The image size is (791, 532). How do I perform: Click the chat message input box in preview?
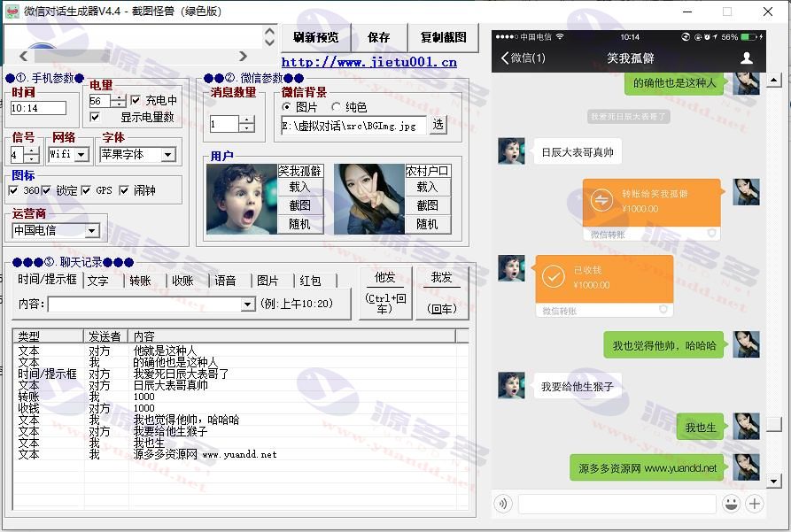617,504
